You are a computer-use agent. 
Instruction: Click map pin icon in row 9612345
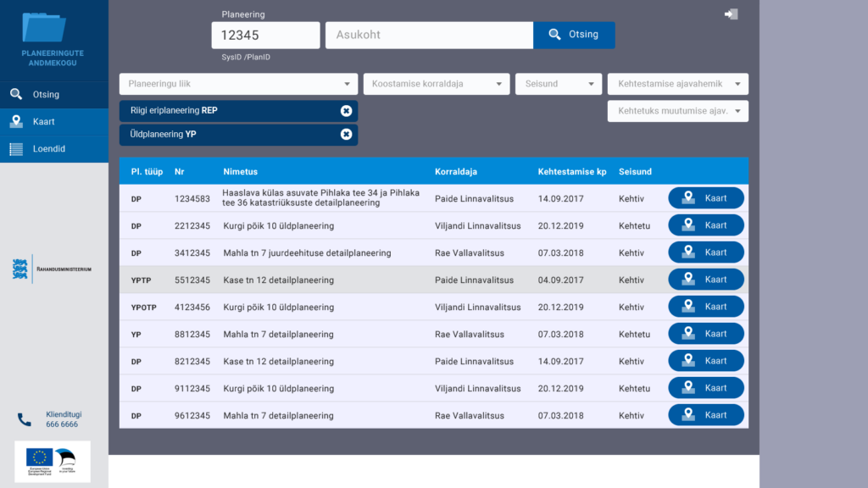pyautogui.click(x=688, y=414)
